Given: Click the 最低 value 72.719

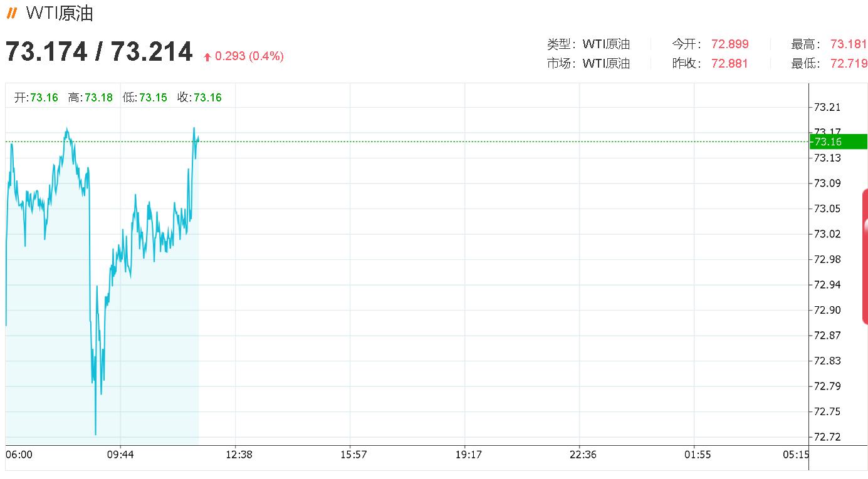Looking at the screenshot, I should (848, 63).
